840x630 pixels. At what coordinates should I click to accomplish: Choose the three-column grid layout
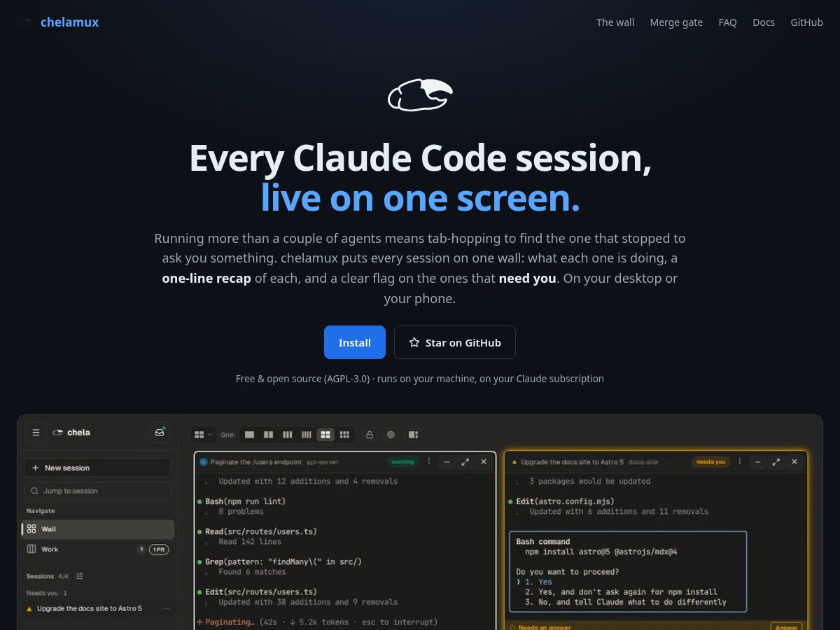click(287, 435)
